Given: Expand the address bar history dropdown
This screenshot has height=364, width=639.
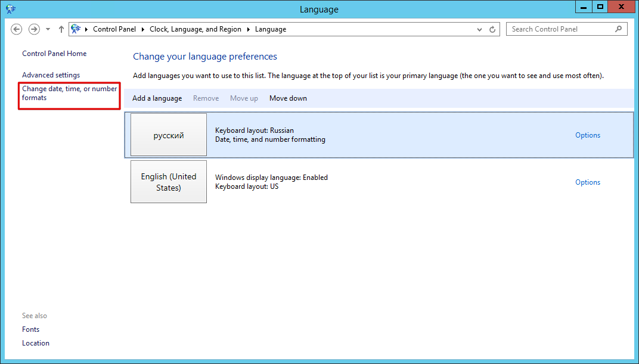Looking at the screenshot, I should (x=480, y=29).
